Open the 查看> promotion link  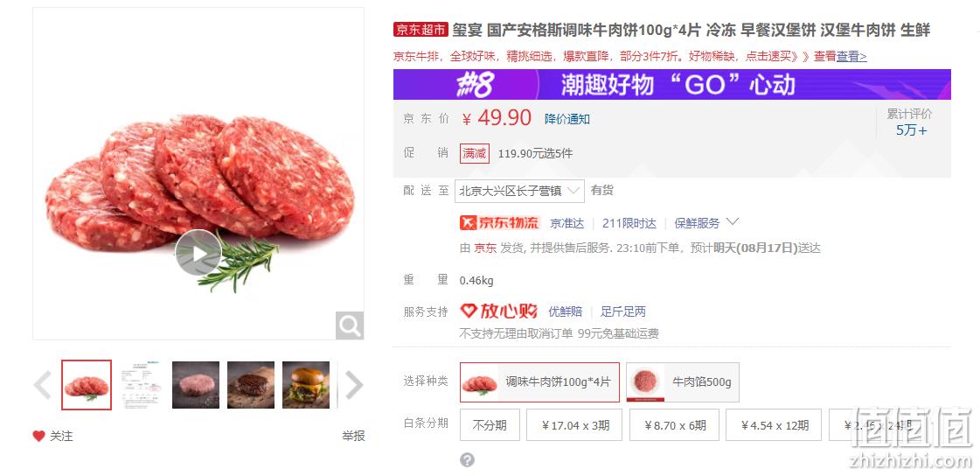[x=851, y=57]
